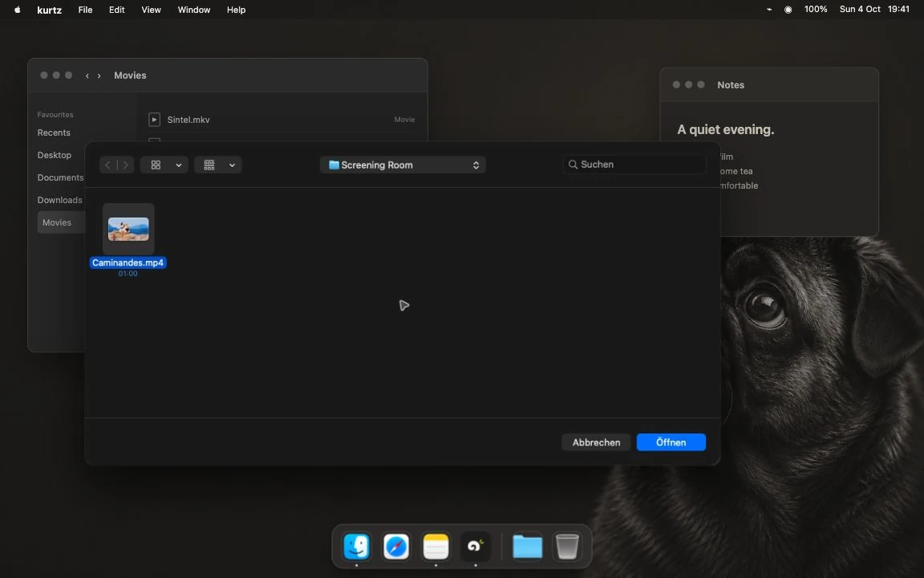Switch to icon grid view

(156, 165)
